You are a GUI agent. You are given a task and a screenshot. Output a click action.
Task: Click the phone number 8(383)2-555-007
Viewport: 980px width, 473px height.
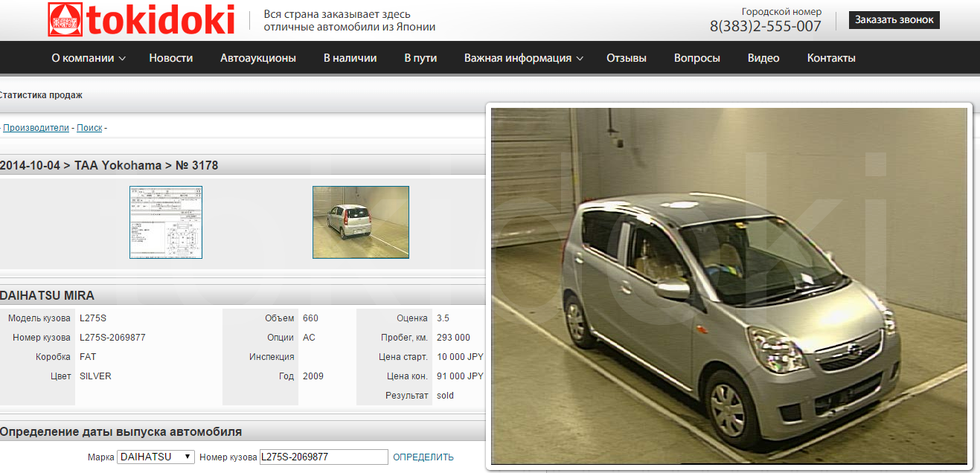766,26
